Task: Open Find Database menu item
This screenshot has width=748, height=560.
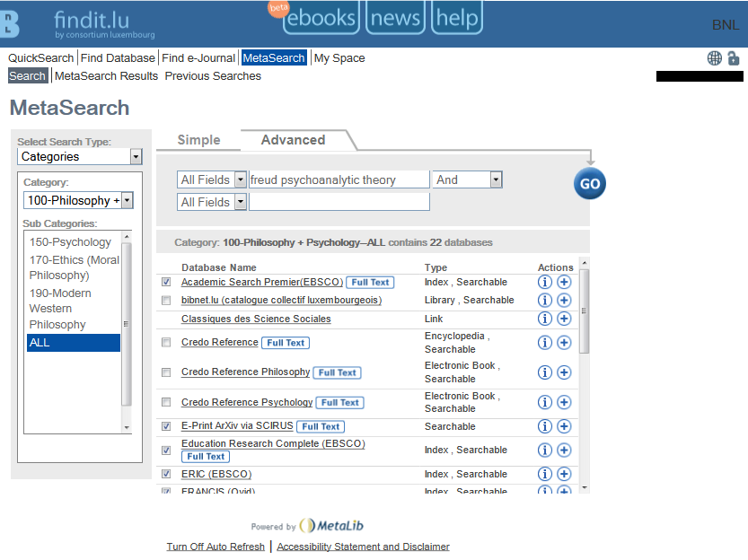Action: point(118,58)
